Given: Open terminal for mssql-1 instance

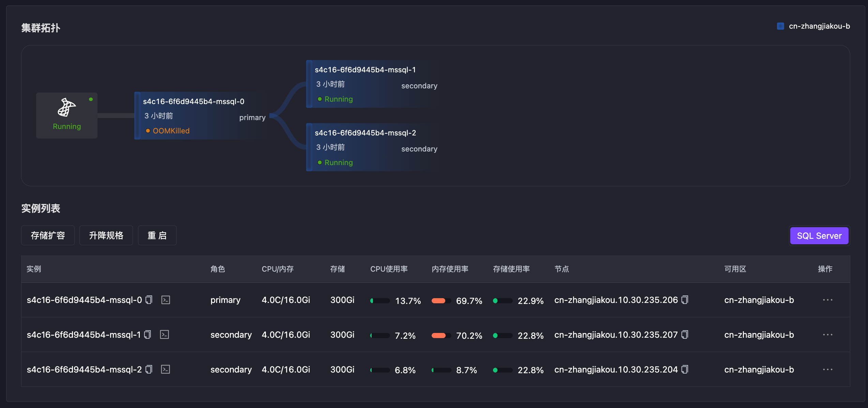Looking at the screenshot, I should point(165,335).
